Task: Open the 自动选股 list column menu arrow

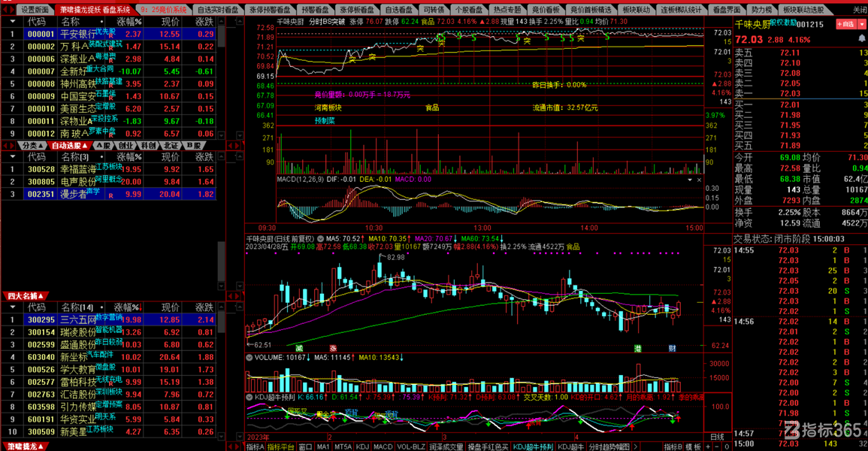Action: (12, 157)
